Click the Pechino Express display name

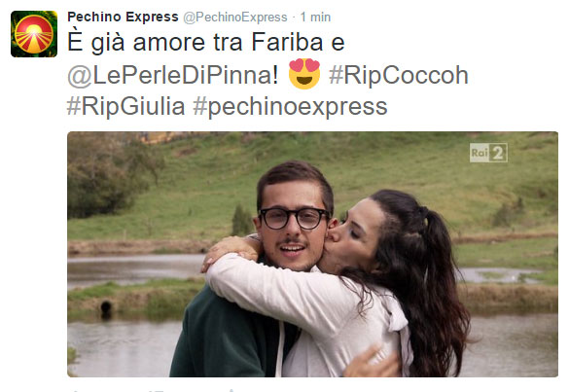123,17
